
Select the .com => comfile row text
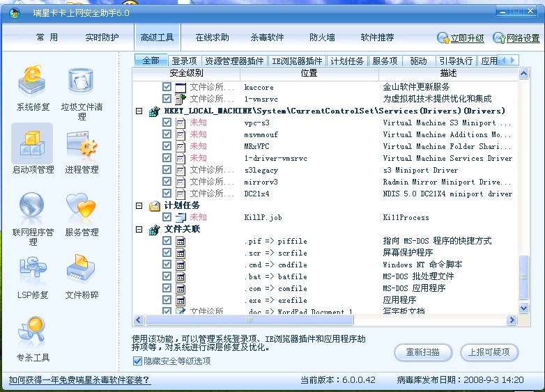tap(275, 288)
